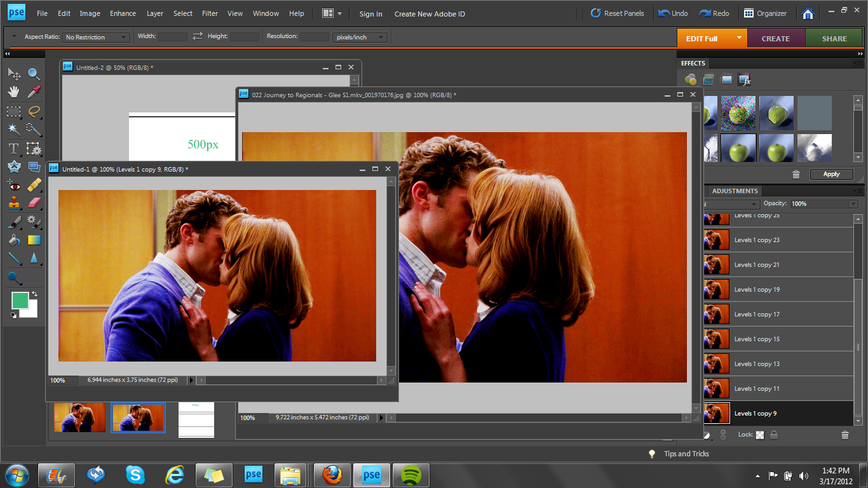Click the link layers chain icon
Viewport: 868px width, 488px height.
point(722,435)
